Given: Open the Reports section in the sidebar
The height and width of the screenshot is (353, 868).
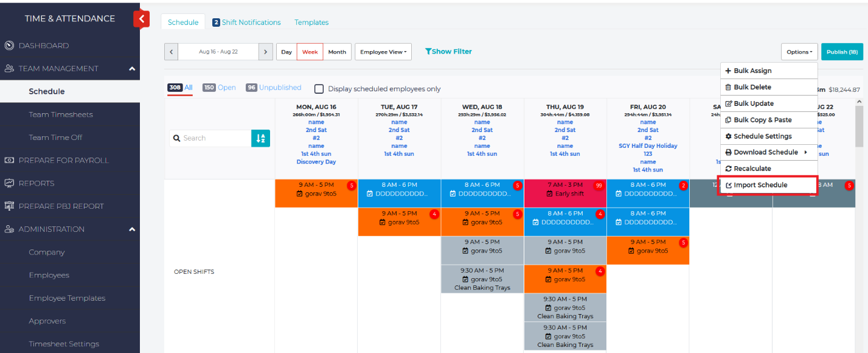Looking at the screenshot, I should click(36, 183).
